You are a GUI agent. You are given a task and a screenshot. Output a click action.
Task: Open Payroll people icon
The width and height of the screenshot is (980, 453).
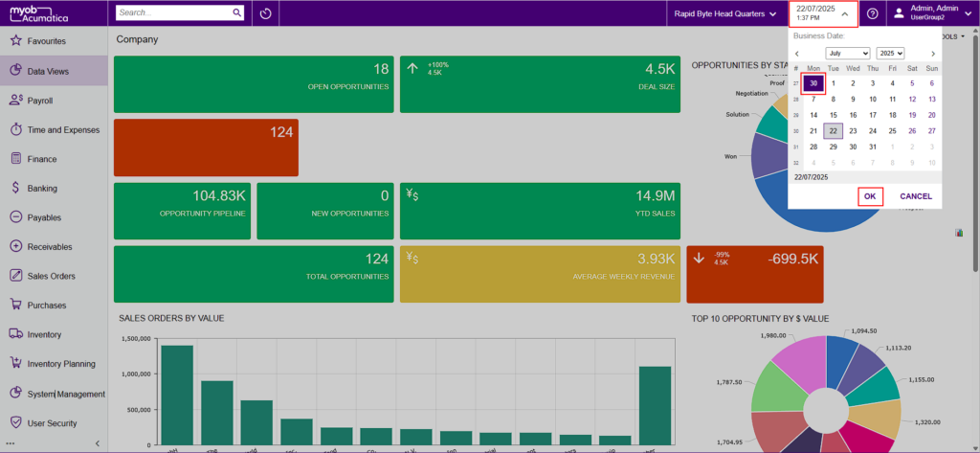16,101
